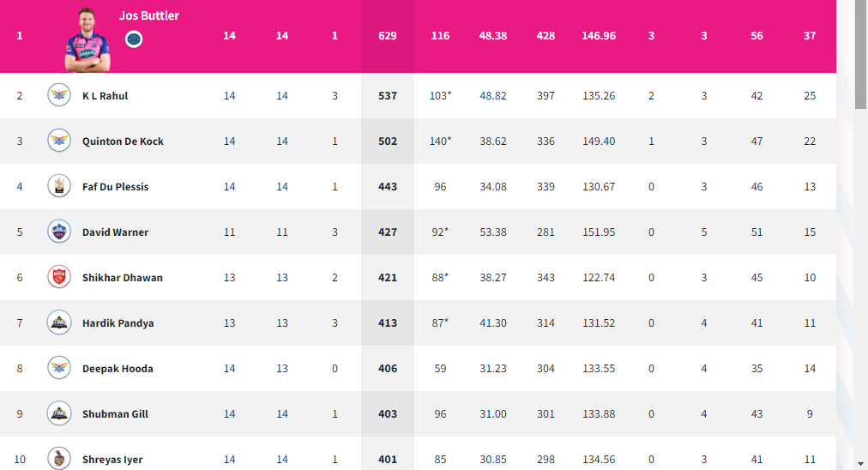Click K L Rahul's team logo icon
Viewport: 868px width, 470px height.
click(x=59, y=95)
